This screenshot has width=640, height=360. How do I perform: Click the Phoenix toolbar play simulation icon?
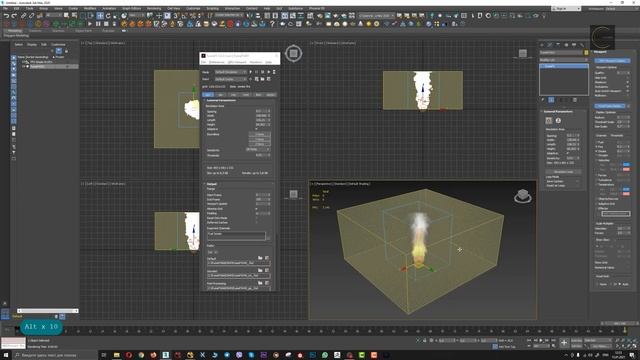pyautogui.click(x=90, y=24)
